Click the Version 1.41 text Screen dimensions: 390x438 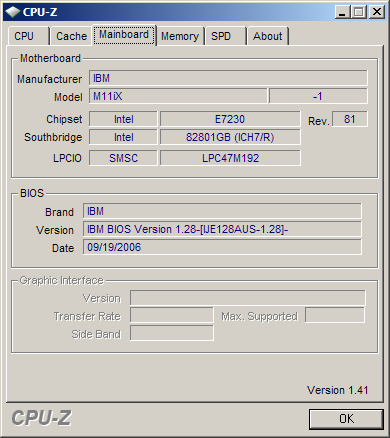(x=337, y=390)
